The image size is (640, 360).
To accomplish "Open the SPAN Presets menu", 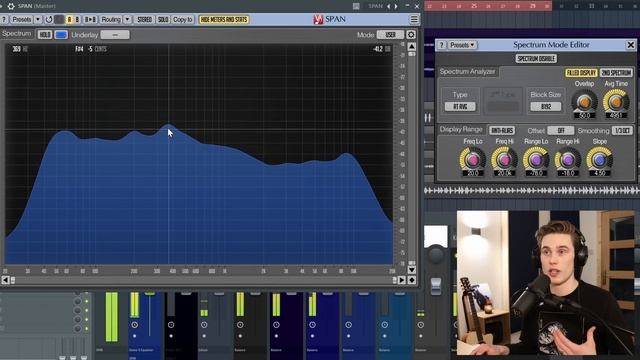I will pyautogui.click(x=22, y=20).
